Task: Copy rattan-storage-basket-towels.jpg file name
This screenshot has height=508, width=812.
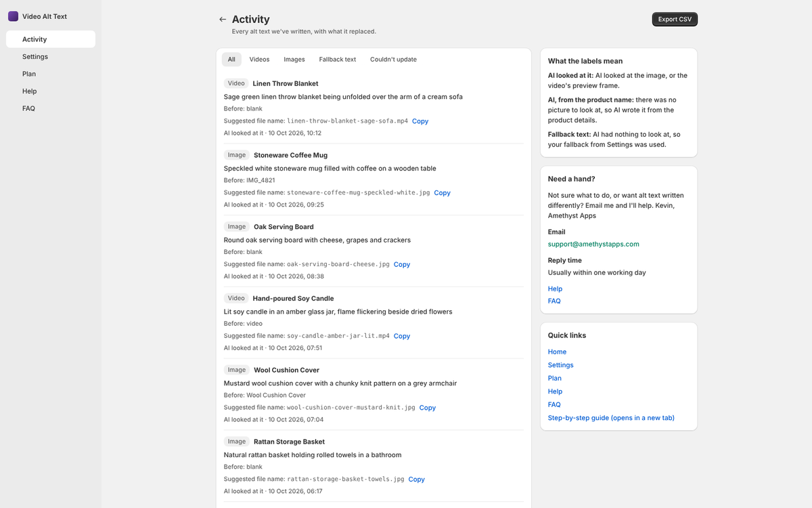Action: 417,480
